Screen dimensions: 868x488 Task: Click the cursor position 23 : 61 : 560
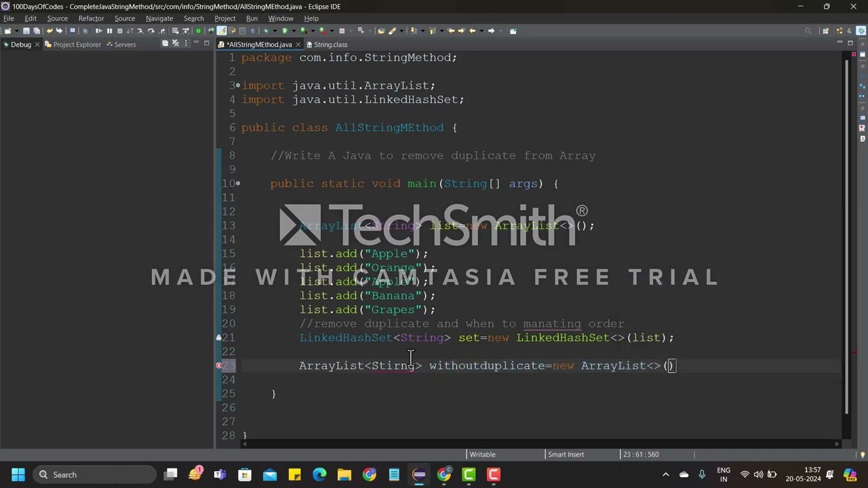click(x=640, y=454)
